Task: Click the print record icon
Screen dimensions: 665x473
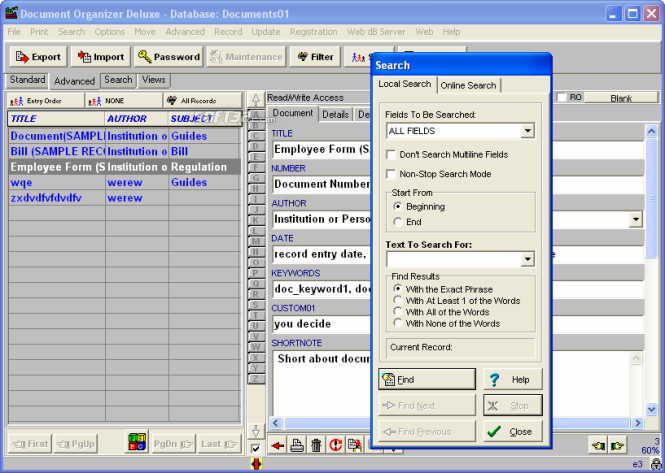Action: [297, 445]
